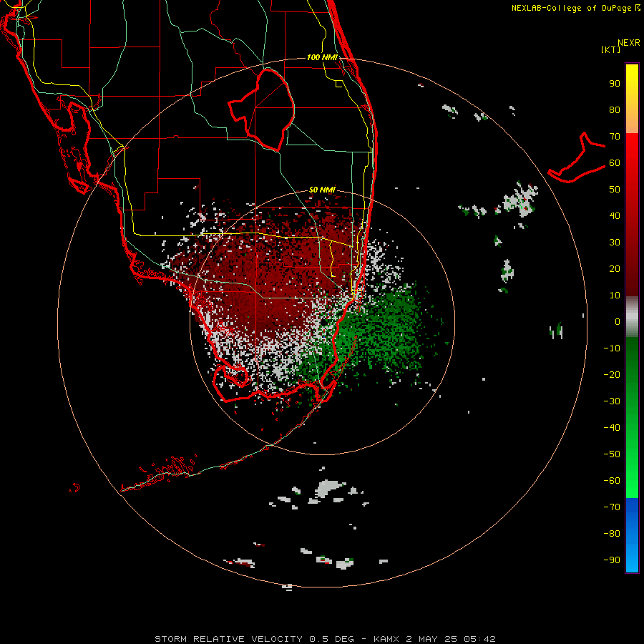Image resolution: width=644 pixels, height=644 pixels.
Task: Click the 100 NMI range ring label
Action: (x=323, y=57)
